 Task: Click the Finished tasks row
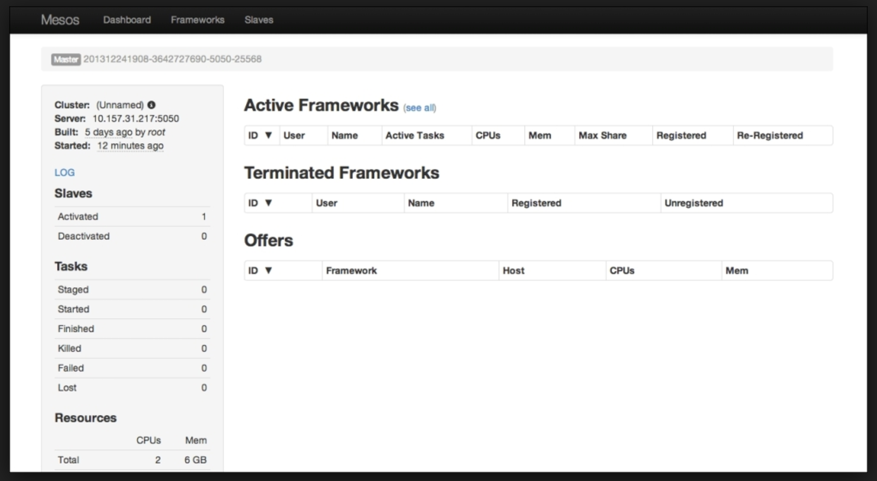[132, 329]
